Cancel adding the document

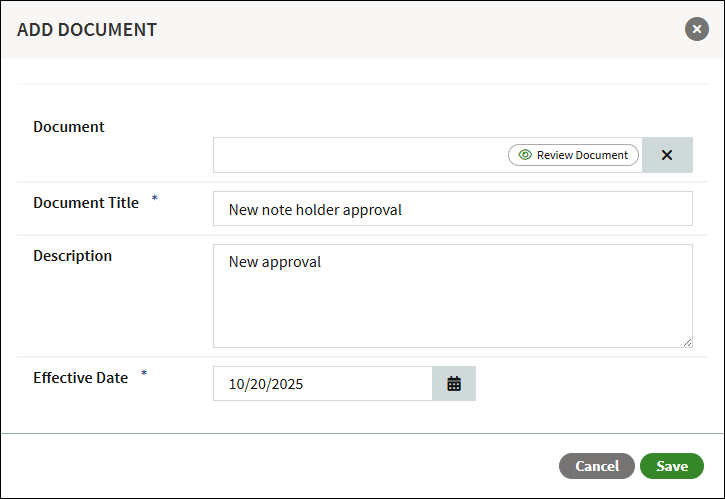(x=597, y=466)
